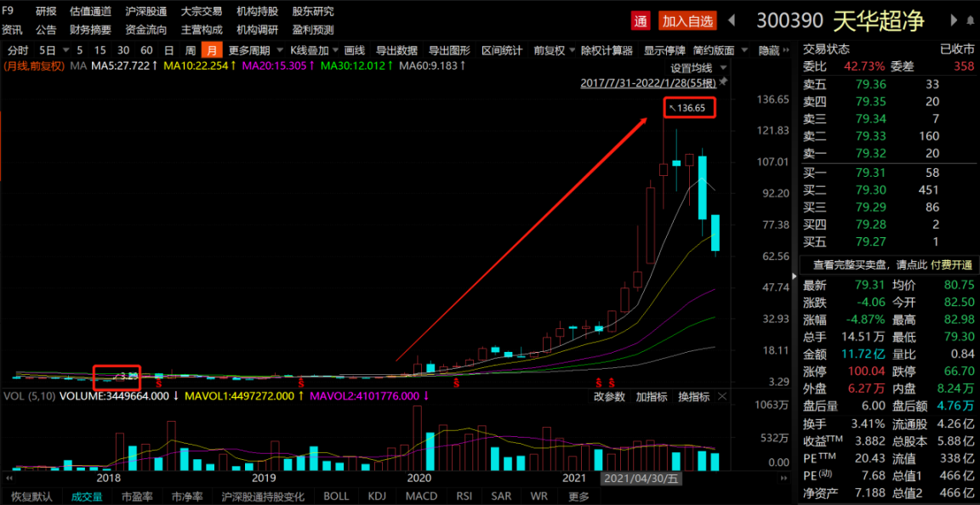Go to previous stock with left arrow
This screenshot has height=505, width=980.
tap(732, 20)
